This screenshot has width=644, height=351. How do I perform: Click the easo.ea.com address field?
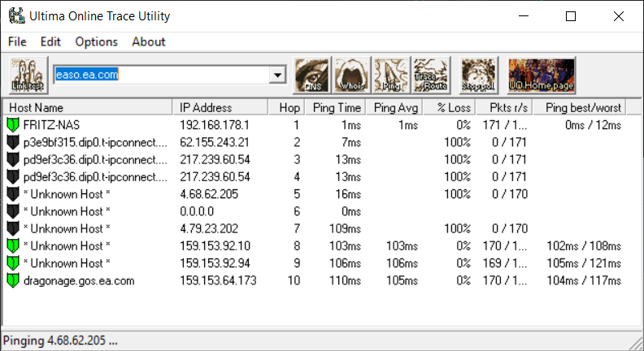point(163,75)
